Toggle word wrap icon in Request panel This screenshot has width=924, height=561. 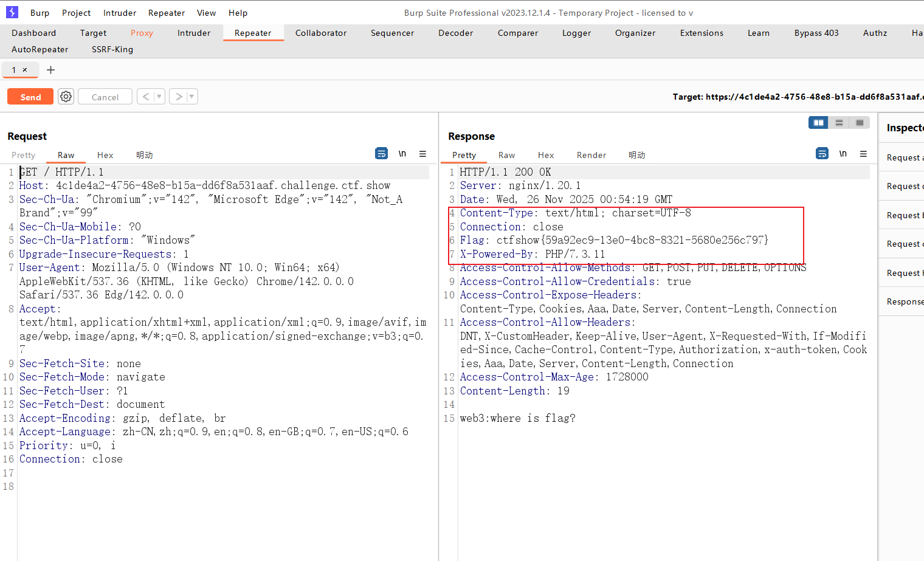coord(382,154)
